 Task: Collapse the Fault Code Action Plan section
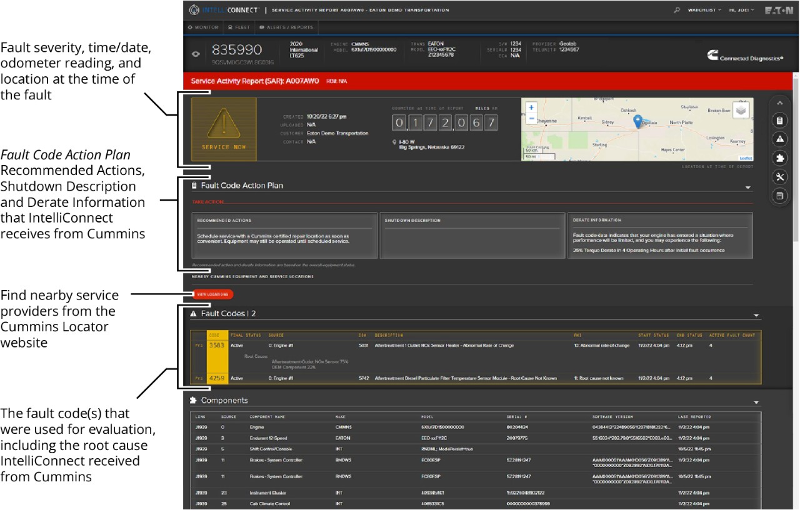click(748, 187)
